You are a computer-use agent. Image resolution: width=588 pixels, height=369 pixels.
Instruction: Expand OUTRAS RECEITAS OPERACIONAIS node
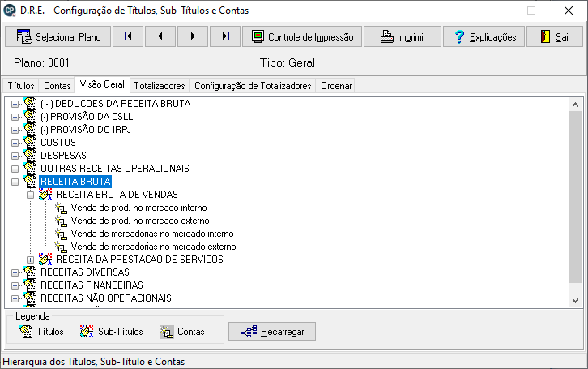coord(15,169)
